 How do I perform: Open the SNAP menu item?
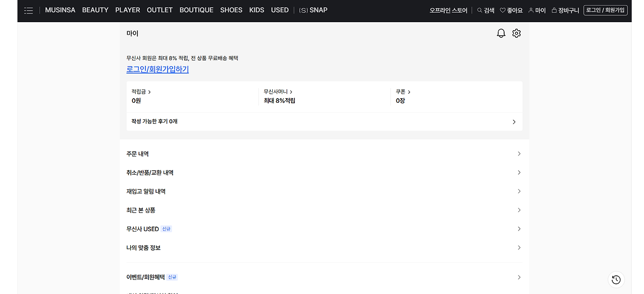point(313,10)
